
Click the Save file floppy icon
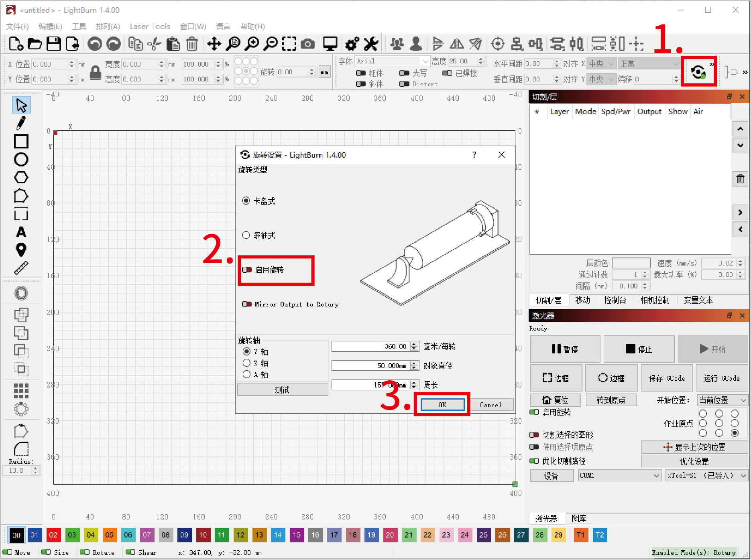[53, 44]
